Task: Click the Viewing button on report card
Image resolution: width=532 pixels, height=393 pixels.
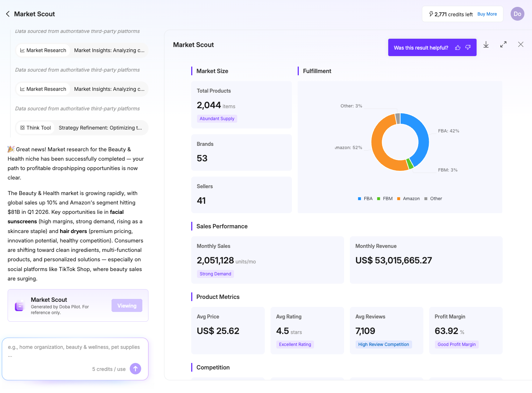Action: pos(127,305)
